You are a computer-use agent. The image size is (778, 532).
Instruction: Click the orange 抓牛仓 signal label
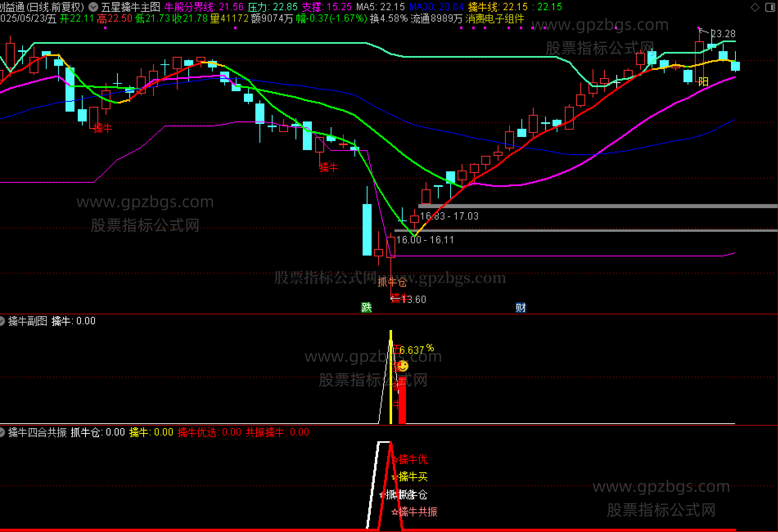coord(392,282)
